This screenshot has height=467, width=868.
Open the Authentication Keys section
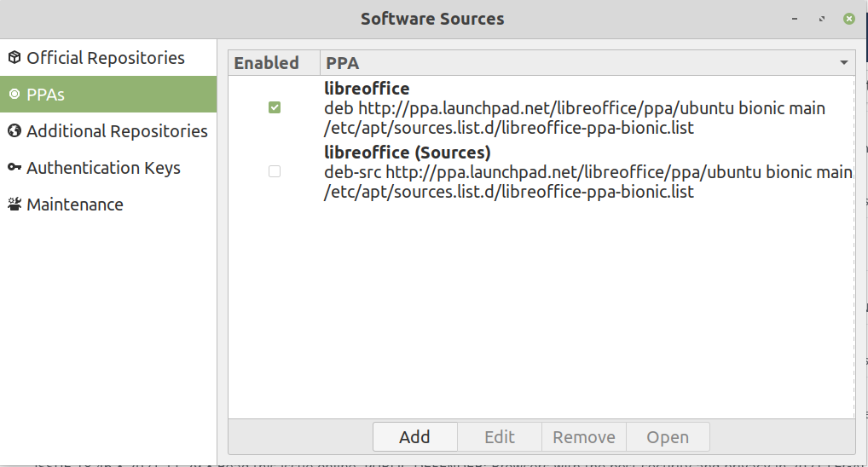[x=103, y=168]
